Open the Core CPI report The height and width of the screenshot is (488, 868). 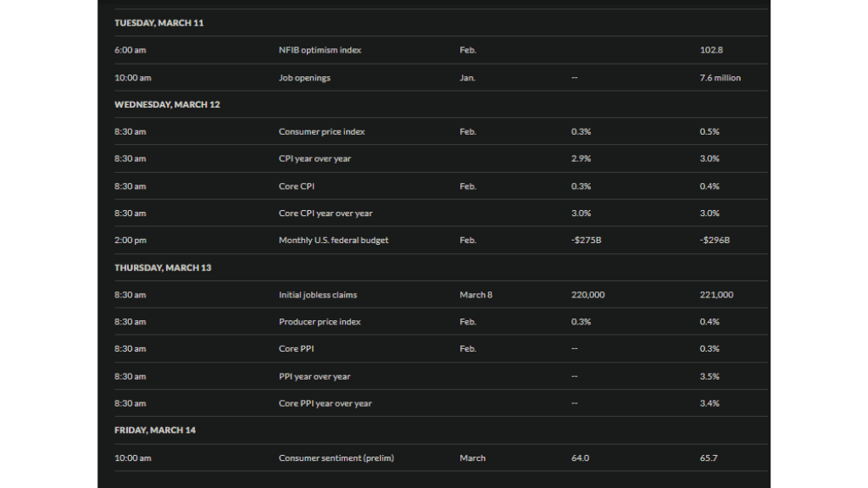tap(296, 186)
